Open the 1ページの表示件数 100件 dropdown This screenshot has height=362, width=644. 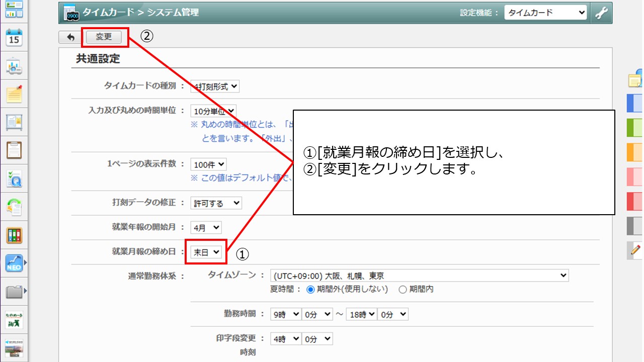tap(208, 164)
